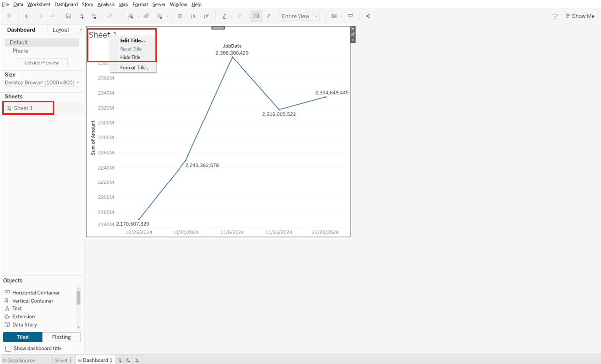This screenshot has width=601, height=364.
Task: Click the Sort Ascending toolbar icon
Action: [x=193, y=16]
